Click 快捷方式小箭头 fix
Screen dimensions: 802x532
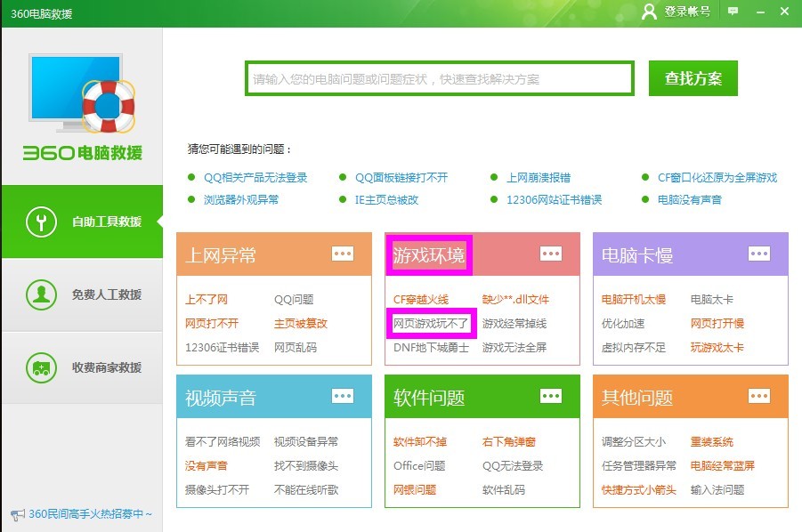coord(639,489)
